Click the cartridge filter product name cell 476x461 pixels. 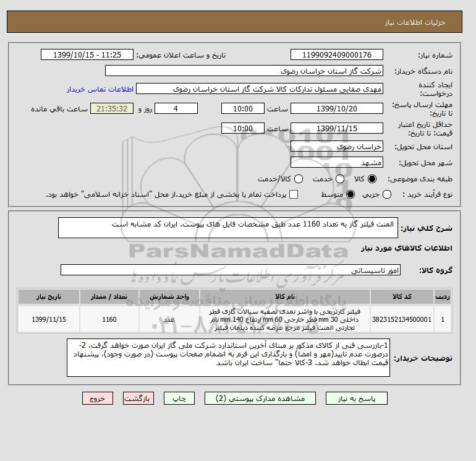click(x=285, y=319)
